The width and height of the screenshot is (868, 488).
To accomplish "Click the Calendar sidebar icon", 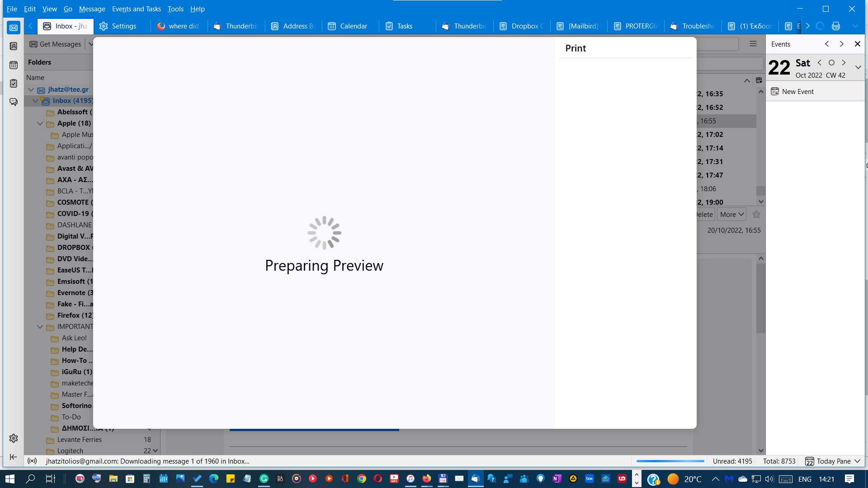I will point(14,65).
